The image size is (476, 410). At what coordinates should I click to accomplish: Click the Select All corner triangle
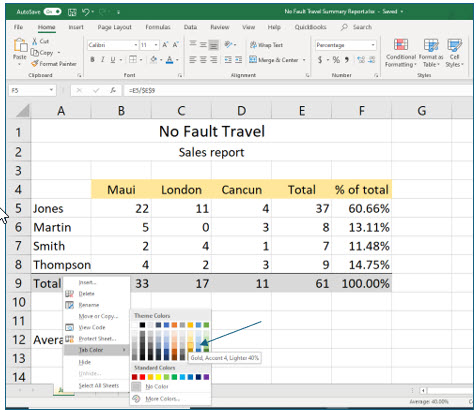23,110
